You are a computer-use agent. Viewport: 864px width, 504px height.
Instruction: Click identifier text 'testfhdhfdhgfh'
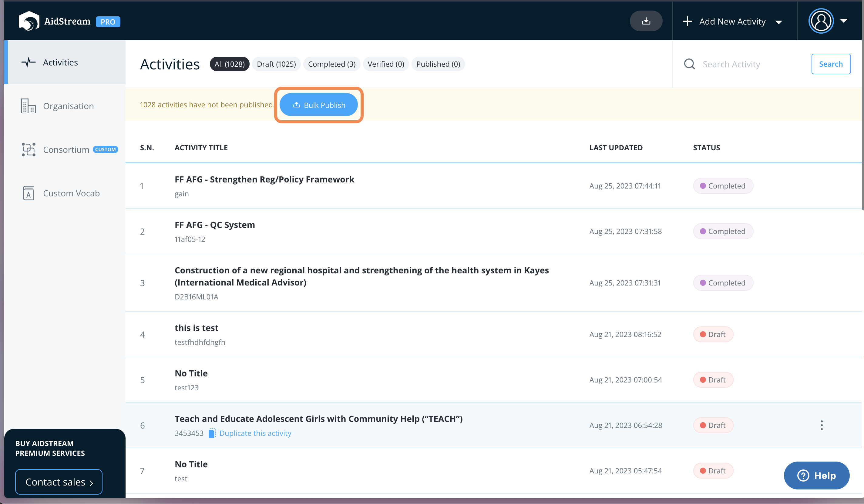[200, 342]
